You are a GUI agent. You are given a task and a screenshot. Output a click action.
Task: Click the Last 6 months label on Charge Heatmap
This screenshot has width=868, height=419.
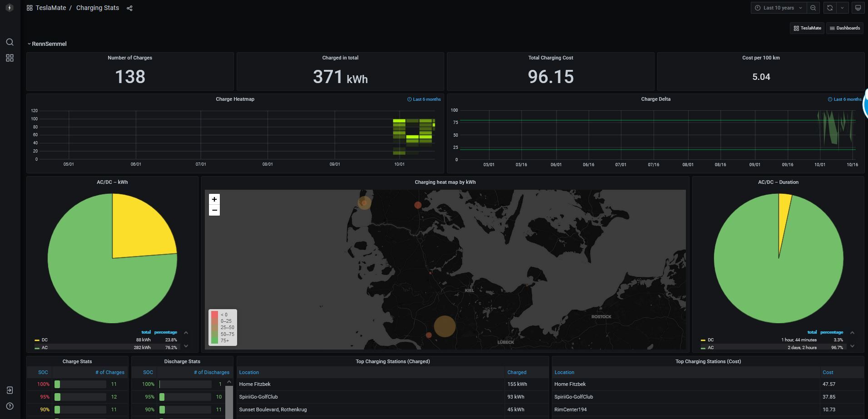pyautogui.click(x=424, y=99)
